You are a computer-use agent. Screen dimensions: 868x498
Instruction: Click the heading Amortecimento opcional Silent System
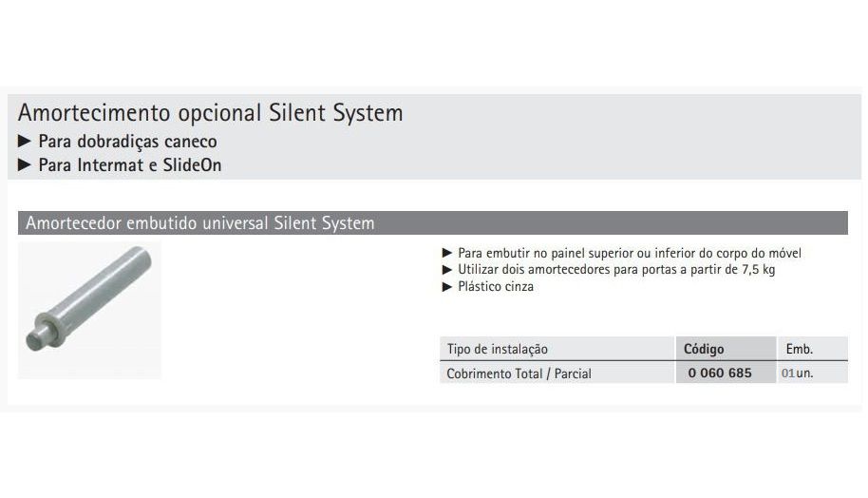click(x=211, y=113)
